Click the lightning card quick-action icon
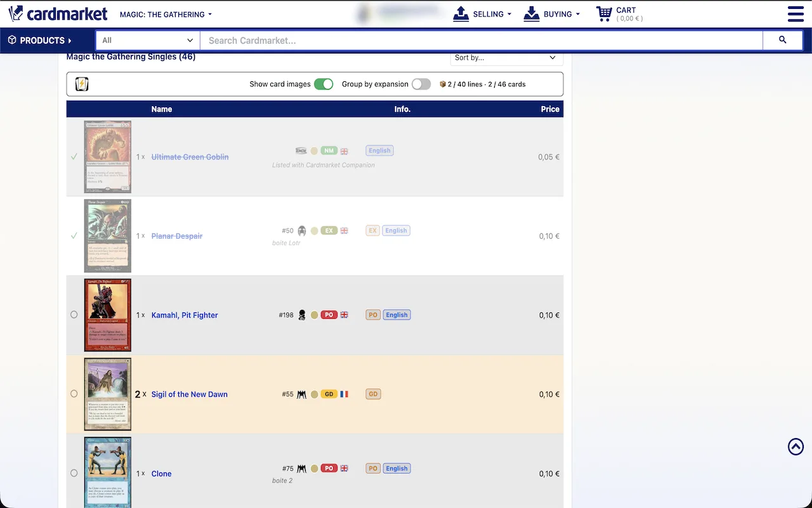 coord(82,84)
